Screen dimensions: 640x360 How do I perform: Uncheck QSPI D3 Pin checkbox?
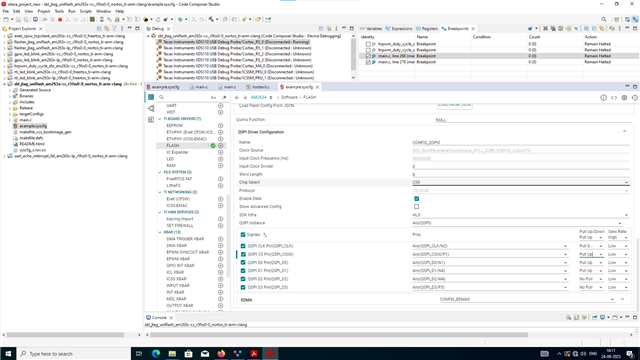pyautogui.click(x=243, y=287)
